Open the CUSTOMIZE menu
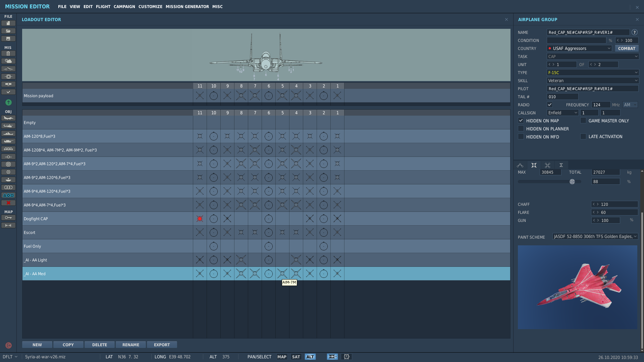This screenshot has width=644, height=362. pos(150,6)
